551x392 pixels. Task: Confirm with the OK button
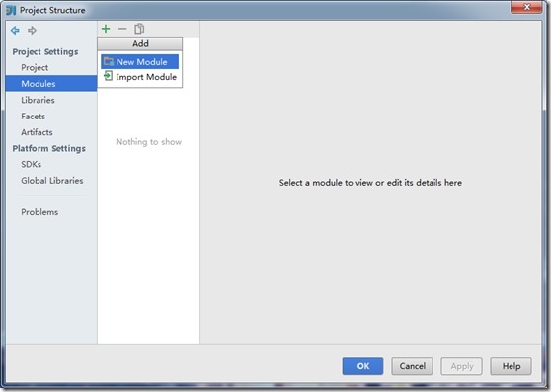(362, 366)
